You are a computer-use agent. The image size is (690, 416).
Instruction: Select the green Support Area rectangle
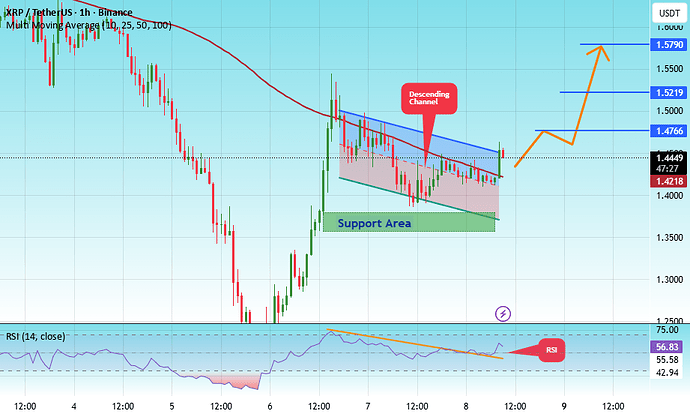(409, 222)
